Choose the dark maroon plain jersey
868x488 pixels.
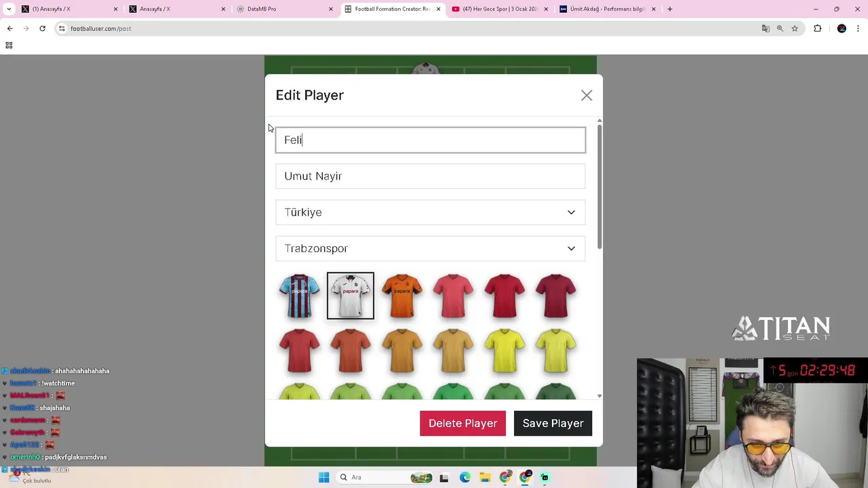coord(556,296)
